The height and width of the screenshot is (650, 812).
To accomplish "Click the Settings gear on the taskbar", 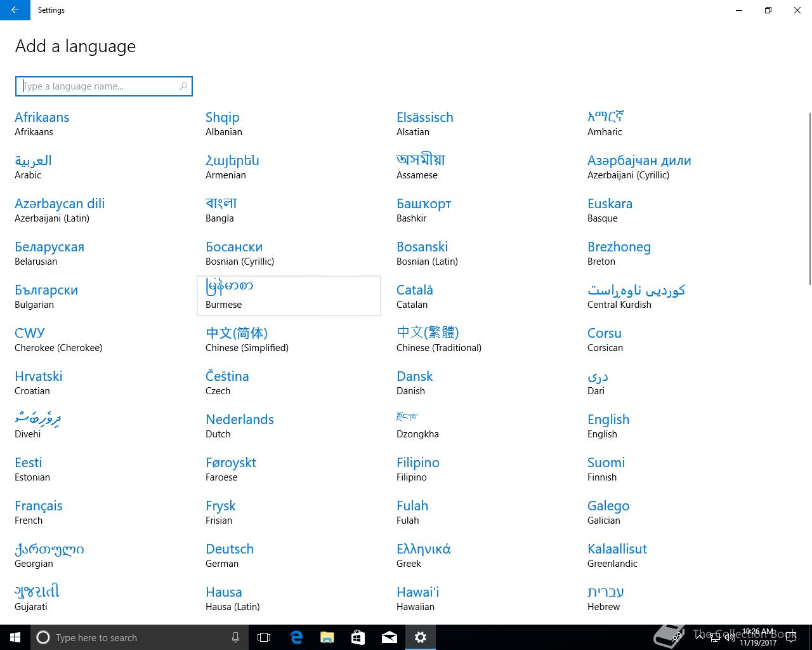I will point(421,637).
